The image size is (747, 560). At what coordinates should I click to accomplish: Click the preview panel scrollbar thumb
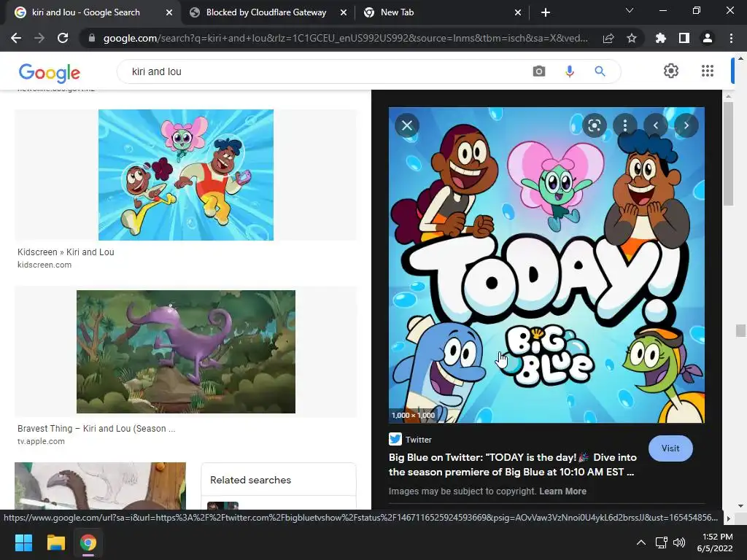[727, 153]
